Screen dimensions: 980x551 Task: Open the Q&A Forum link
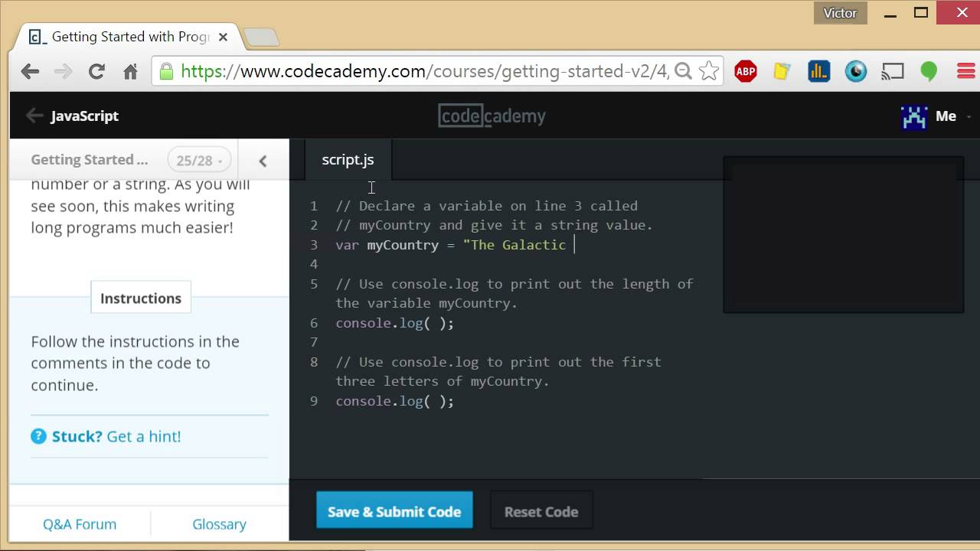click(80, 524)
